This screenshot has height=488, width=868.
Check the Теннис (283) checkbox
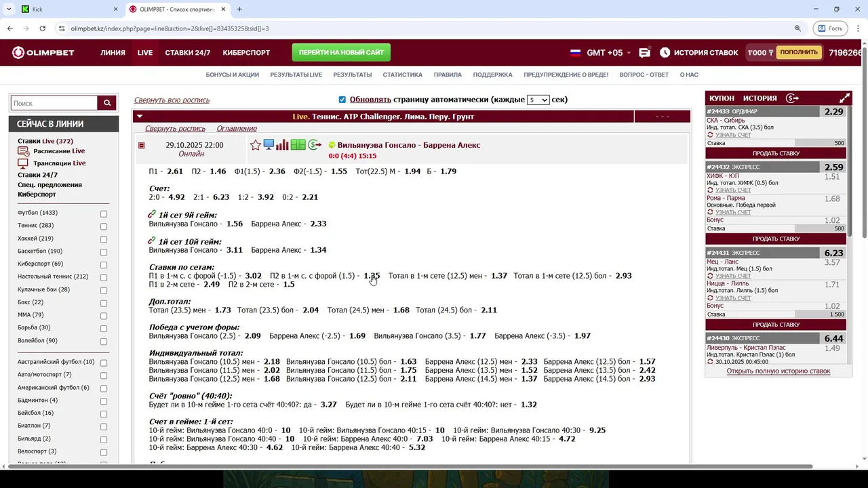coord(104,226)
